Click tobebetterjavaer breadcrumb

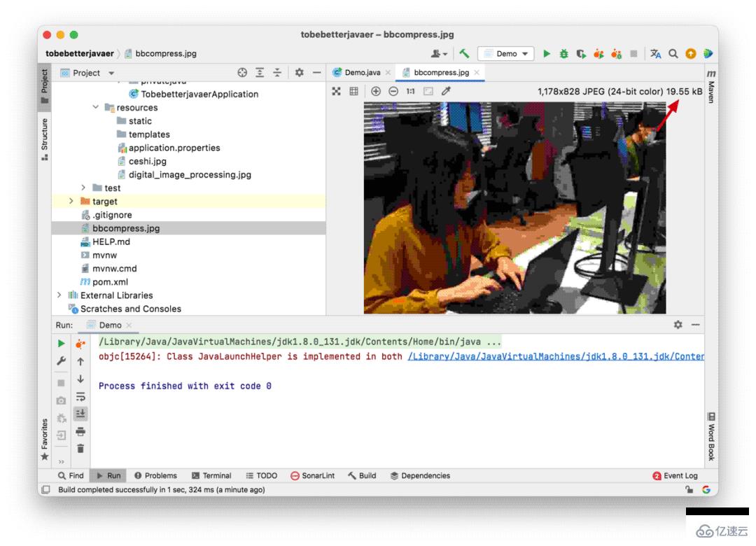point(80,53)
